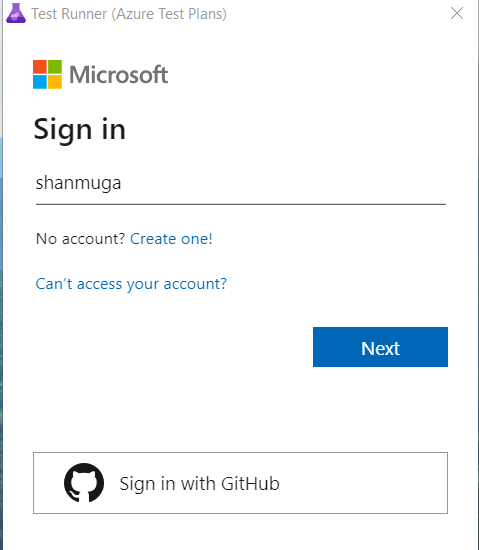Viewport: 479px width, 550px height.
Task: Click the GitHub octocat icon
Action: click(x=84, y=483)
